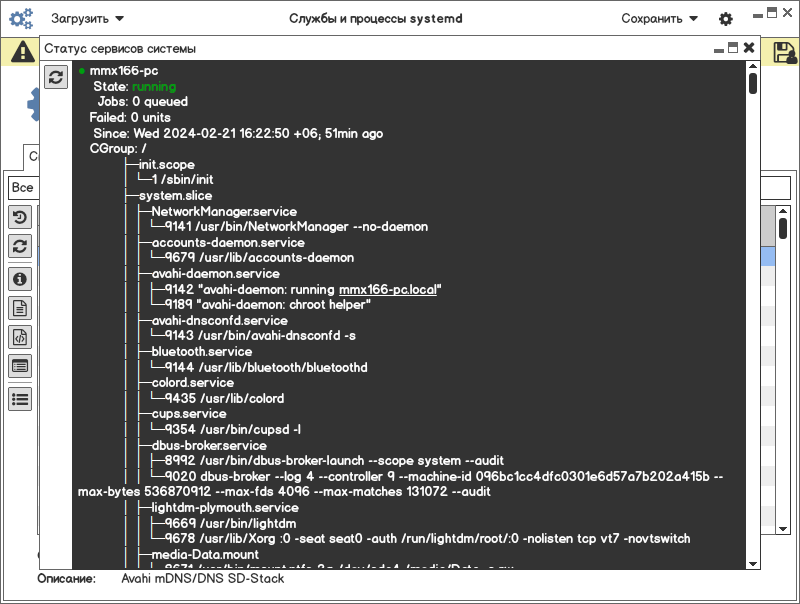The width and height of the screenshot is (800, 604).
Task: Click the mmx166-pc.local link
Action: click(388, 290)
